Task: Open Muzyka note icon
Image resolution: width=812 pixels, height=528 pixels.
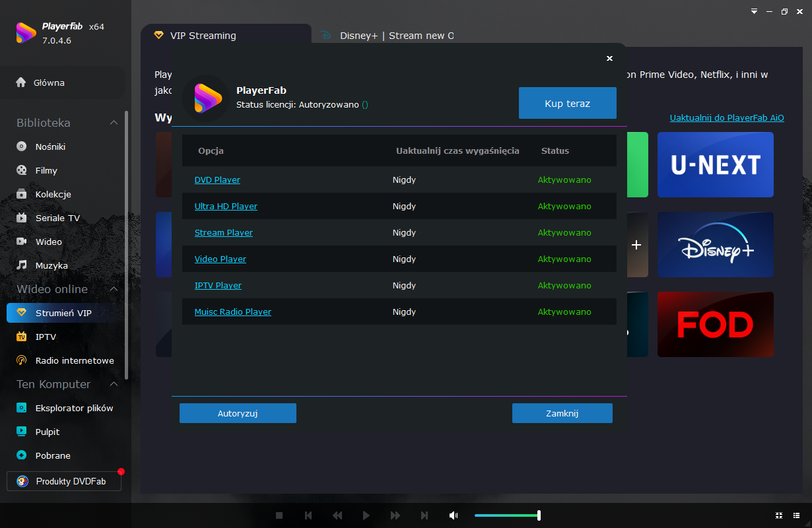Action: [x=22, y=265]
